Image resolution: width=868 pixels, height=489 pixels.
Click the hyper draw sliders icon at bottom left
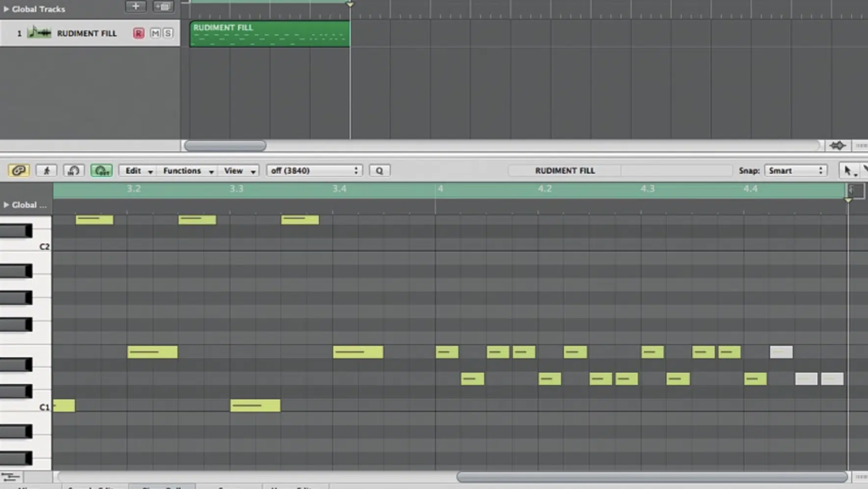(10, 477)
